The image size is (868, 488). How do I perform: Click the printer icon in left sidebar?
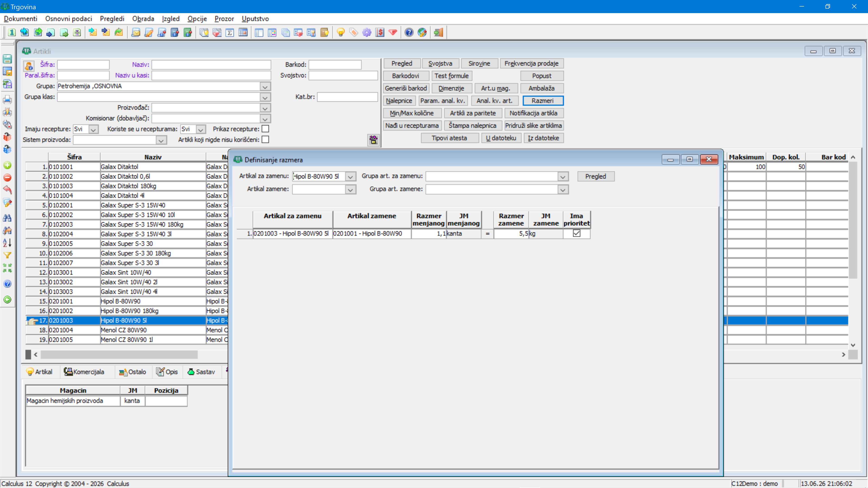click(x=7, y=100)
